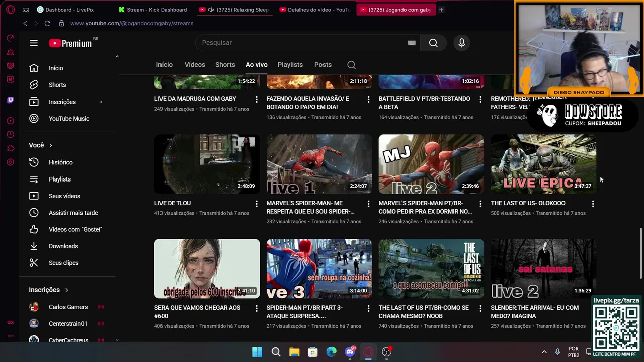Open BATTLEFIELD V PT/BR-TESTANDO A BETA title
644x362 pixels.
point(424,103)
